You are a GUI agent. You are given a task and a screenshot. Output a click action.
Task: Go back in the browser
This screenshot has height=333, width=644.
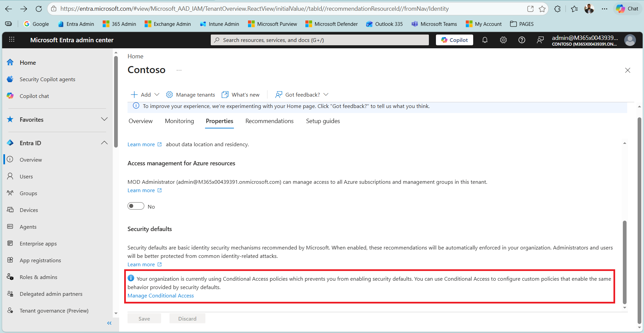coord(9,9)
